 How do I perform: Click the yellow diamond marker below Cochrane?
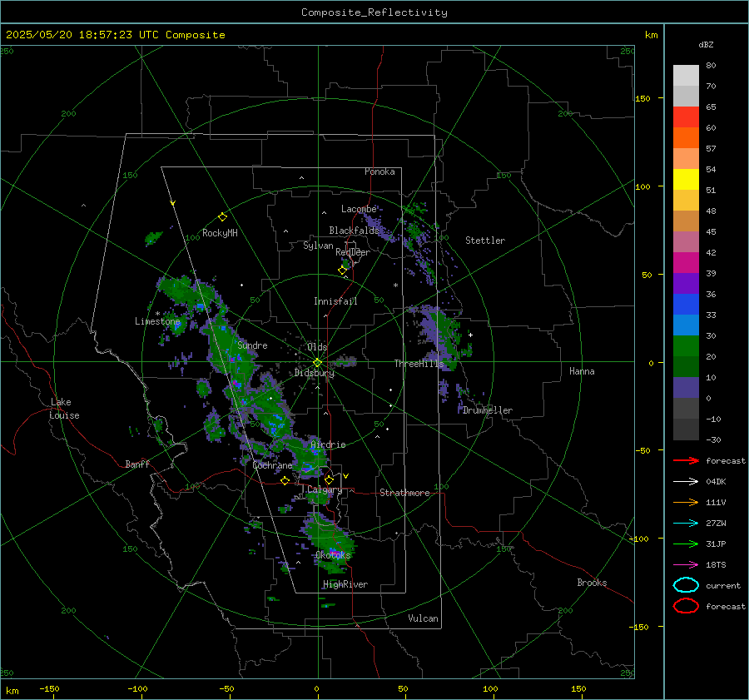click(x=285, y=480)
